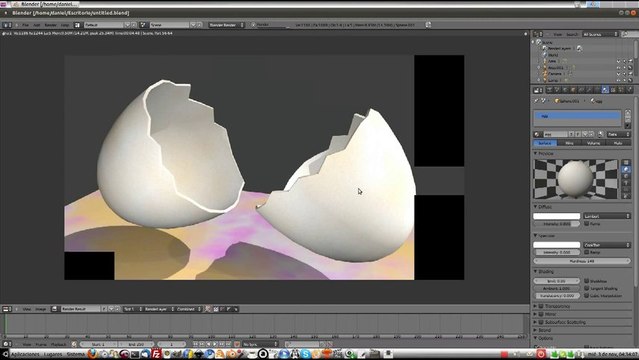Toggle Lamp renderability icon in outliner

pyautogui.click(x=630, y=80)
